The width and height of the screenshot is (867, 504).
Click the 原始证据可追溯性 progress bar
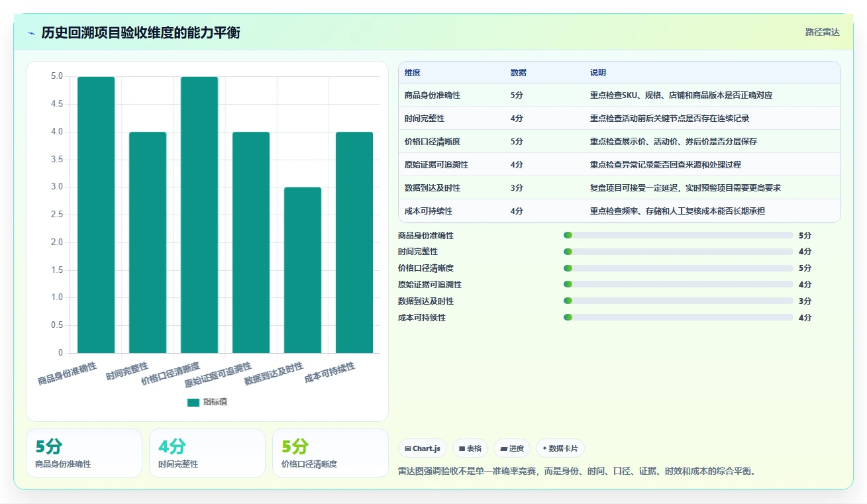678,285
